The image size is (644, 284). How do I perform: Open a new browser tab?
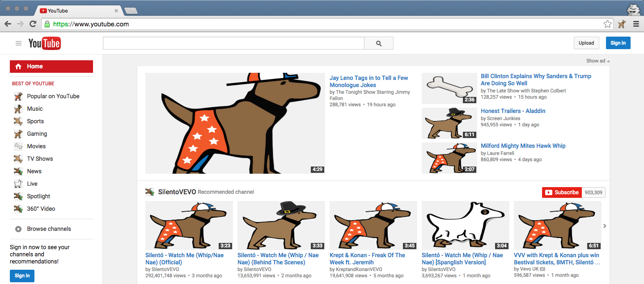coord(131,11)
